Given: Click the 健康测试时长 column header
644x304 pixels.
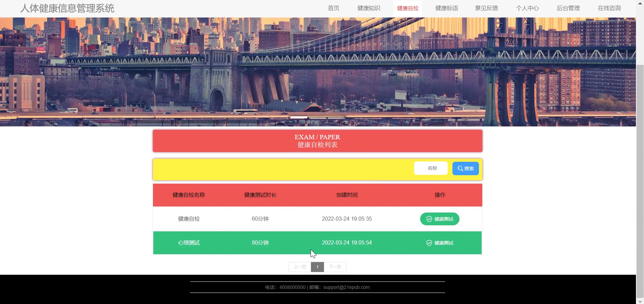Looking at the screenshot, I should 260,195.
